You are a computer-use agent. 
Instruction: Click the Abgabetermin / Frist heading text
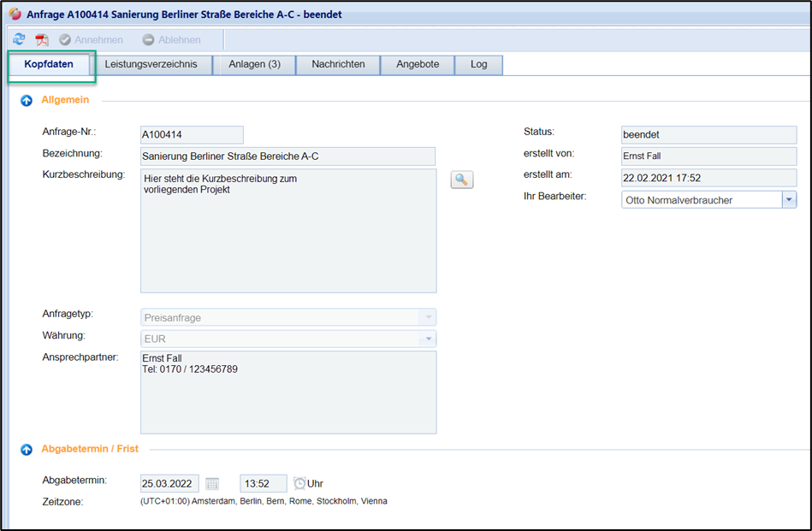pyautogui.click(x=90, y=449)
